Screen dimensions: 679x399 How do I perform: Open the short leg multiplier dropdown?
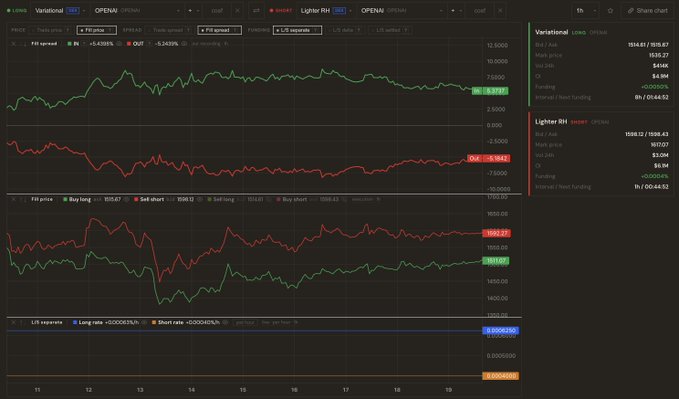[456, 10]
